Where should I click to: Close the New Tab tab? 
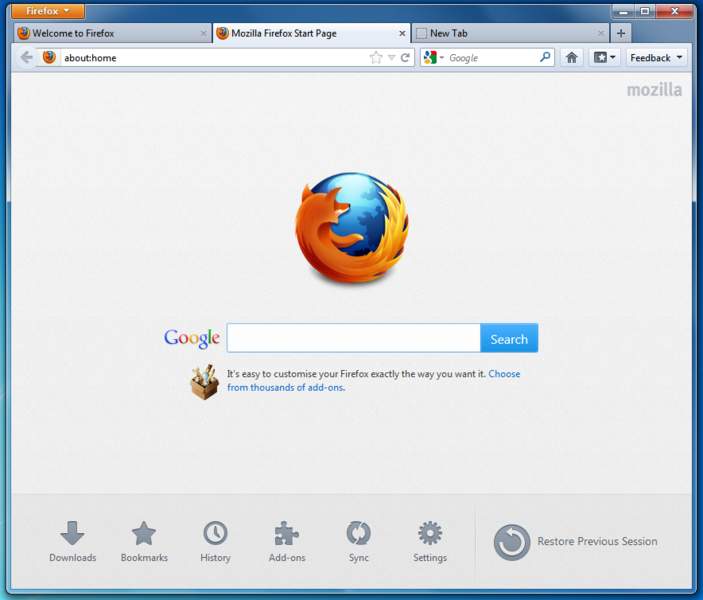(601, 33)
